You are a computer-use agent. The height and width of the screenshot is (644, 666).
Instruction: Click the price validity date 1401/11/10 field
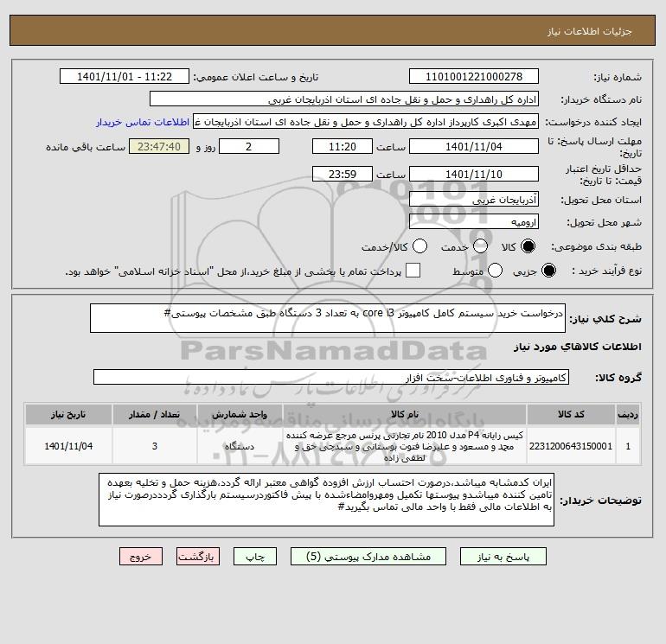pyautogui.click(x=474, y=174)
